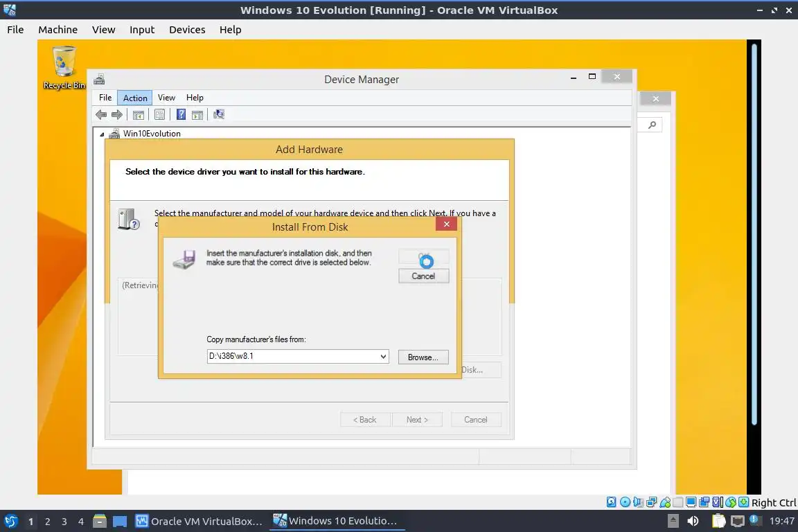The width and height of the screenshot is (798, 532).
Task: Click the Forward arrow in Device Manager toolbar
Action: (x=117, y=114)
